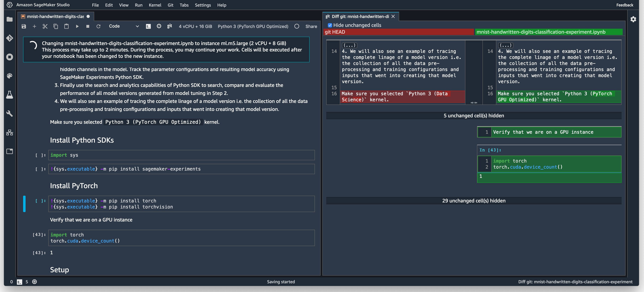Open the Kernel menu
The image size is (644, 292).
click(155, 5)
